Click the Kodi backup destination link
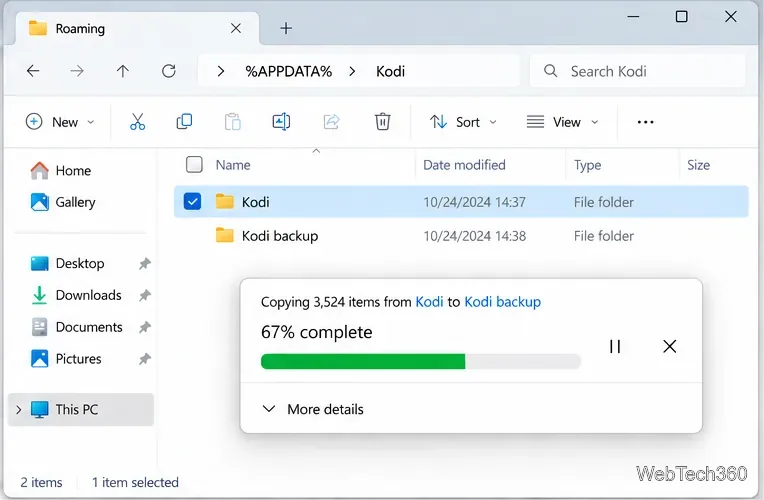764x500 pixels. coord(502,302)
